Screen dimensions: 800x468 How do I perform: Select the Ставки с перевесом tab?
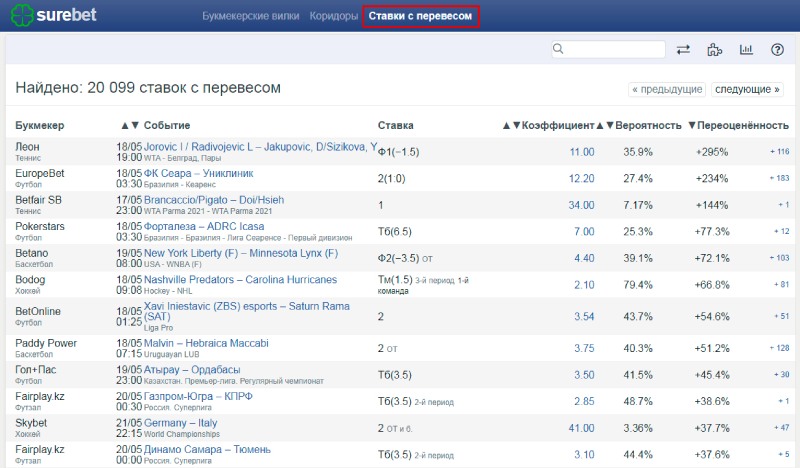[420, 16]
